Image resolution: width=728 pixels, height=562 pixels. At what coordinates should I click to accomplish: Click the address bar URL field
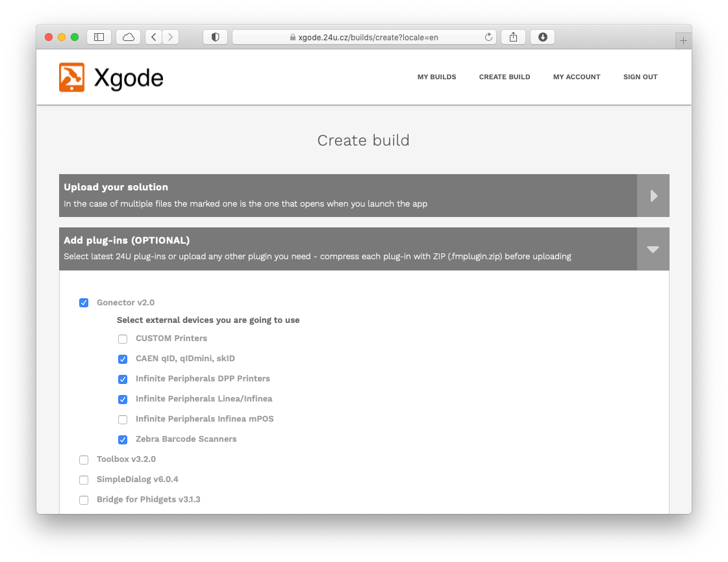(x=364, y=37)
